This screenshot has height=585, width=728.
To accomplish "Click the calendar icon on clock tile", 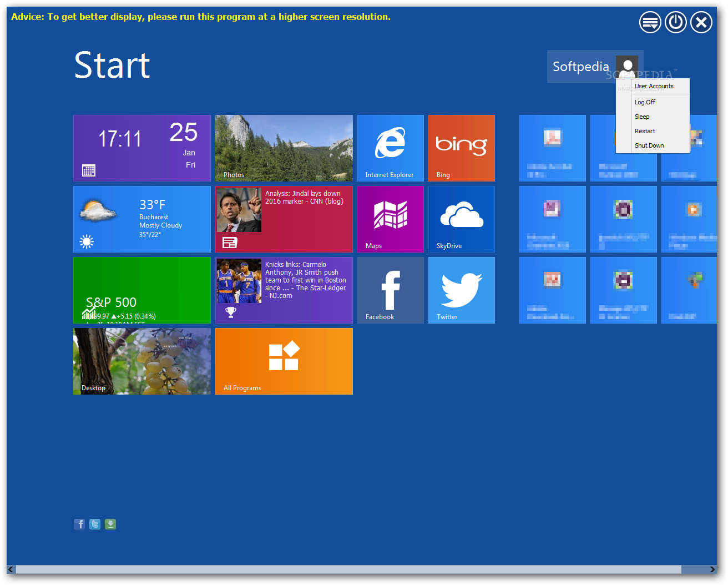I will pos(89,170).
